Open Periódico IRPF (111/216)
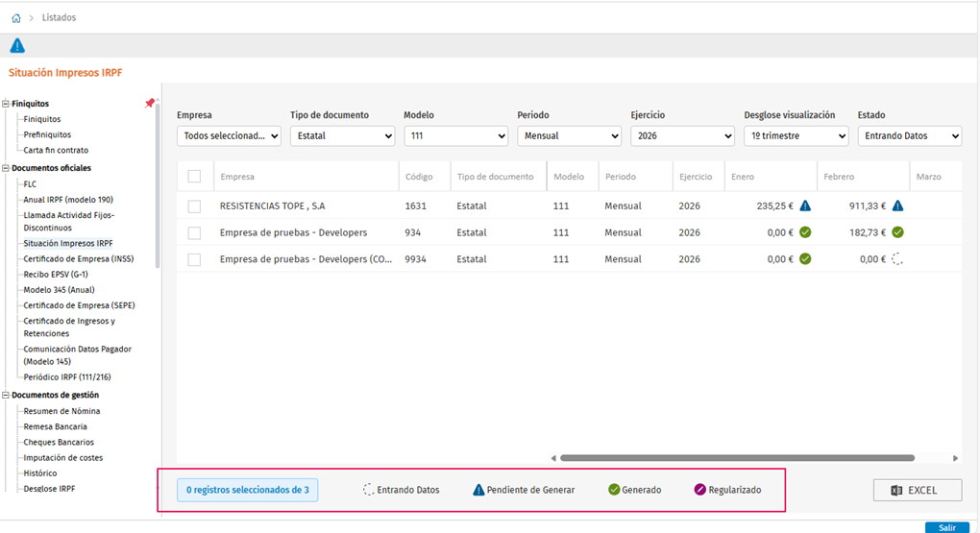Viewport: 980px width, 533px height. 67,377
